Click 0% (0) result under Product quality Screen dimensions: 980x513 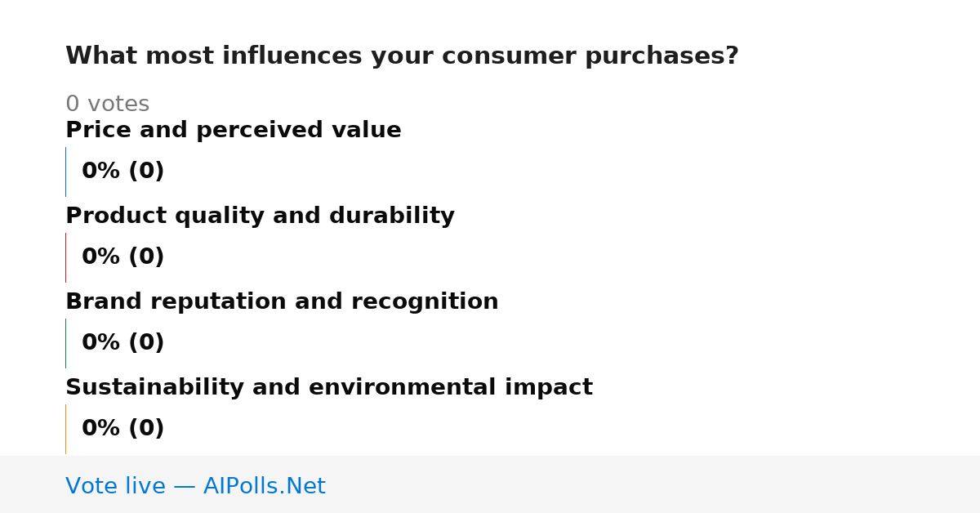click(x=122, y=257)
